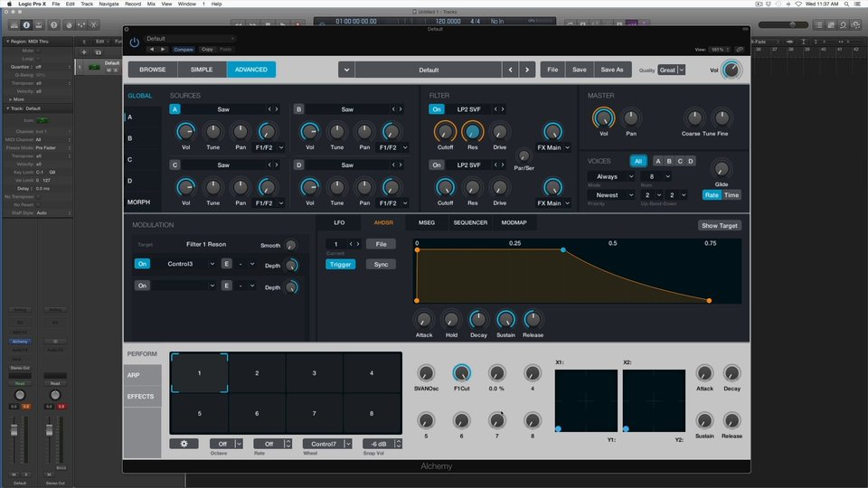The image size is (868, 488).
Task: Adjust the F1Cut perform knob
Action: point(461,373)
